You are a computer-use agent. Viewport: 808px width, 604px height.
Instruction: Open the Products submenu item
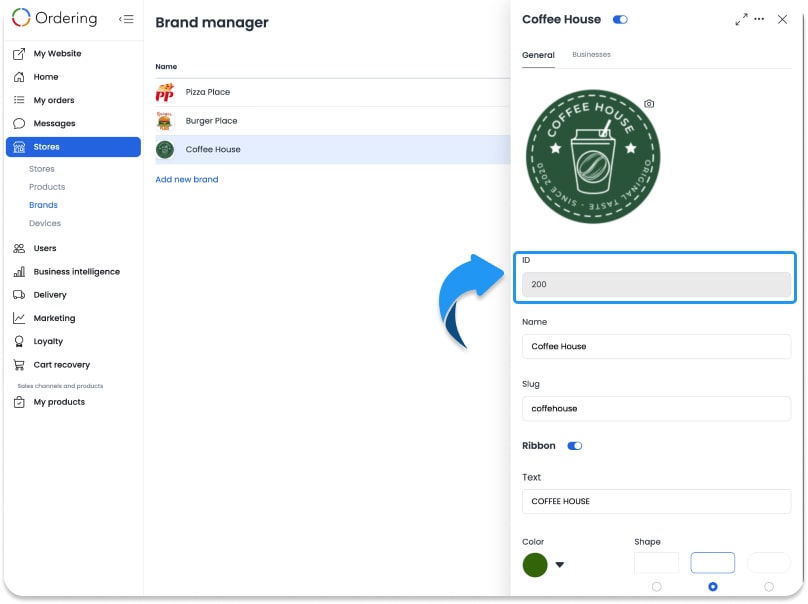point(47,187)
